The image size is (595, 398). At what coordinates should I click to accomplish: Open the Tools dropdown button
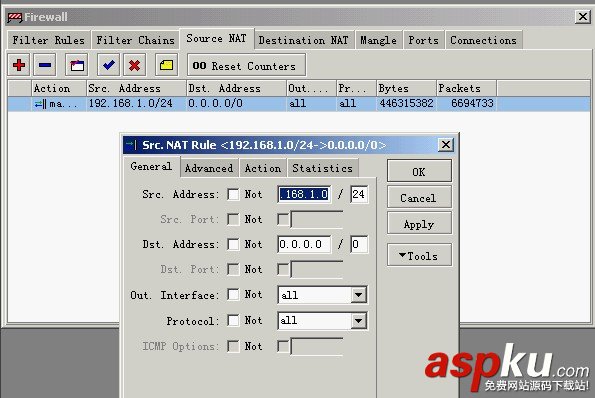click(x=419, y=256)
